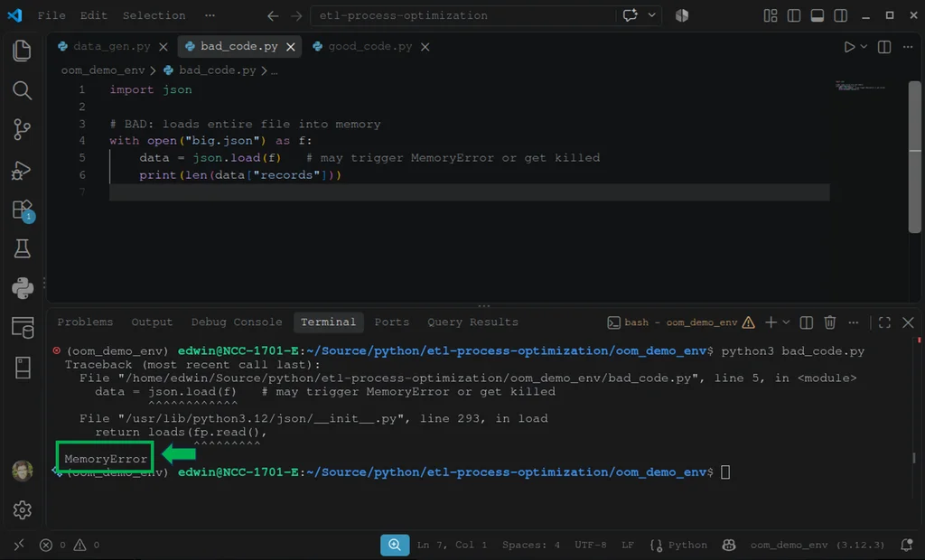
Task: Open the Edit menu
Action: click(93, 15)
